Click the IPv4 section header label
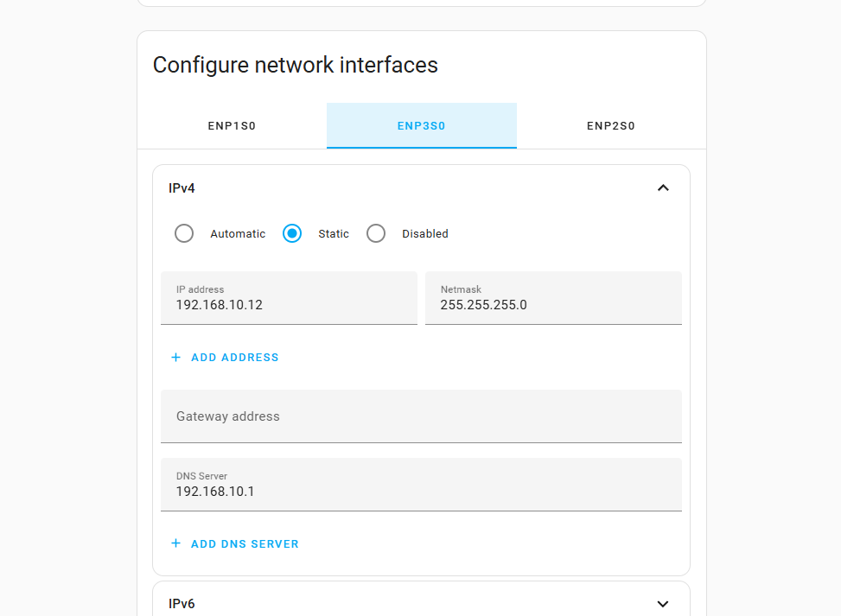The width and height of the screenshot is (841, 616). coord(182,188)
